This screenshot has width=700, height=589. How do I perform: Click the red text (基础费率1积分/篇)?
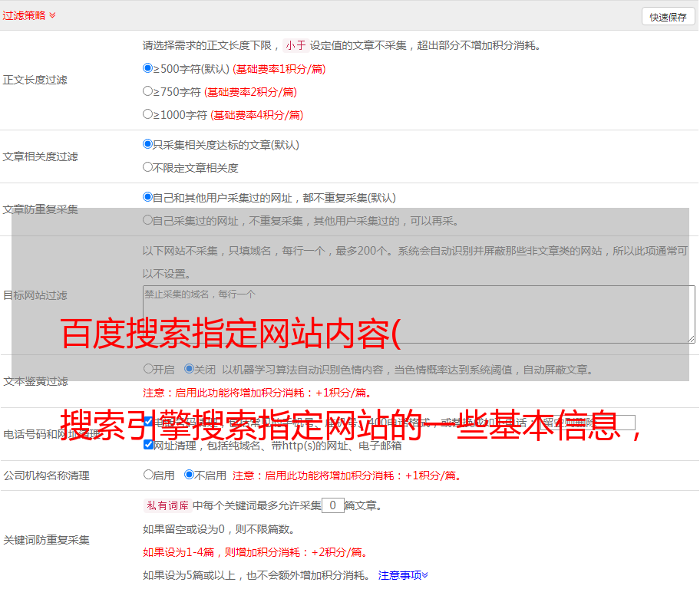[x=279, y=69]
